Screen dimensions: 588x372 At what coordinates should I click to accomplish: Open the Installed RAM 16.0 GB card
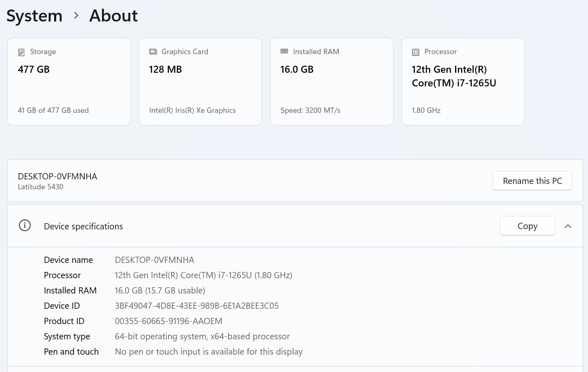(x=332, y=82)
